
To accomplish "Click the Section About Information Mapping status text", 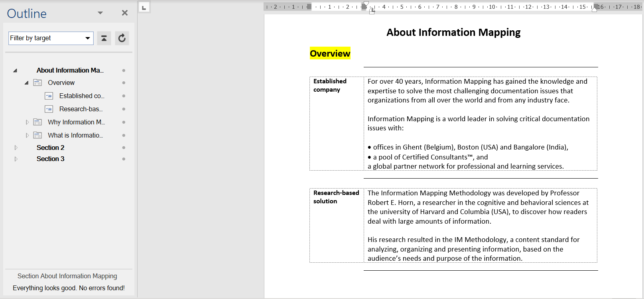I will (x=67, y=276).
